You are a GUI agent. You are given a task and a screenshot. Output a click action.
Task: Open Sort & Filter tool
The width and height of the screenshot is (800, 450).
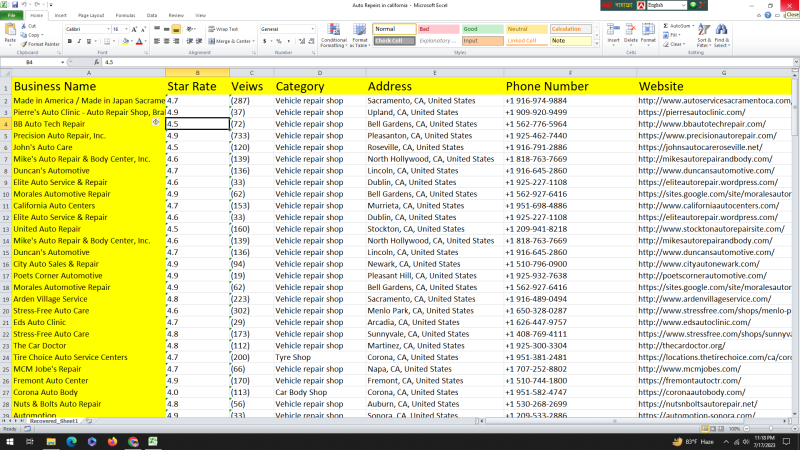click(704, 35)
